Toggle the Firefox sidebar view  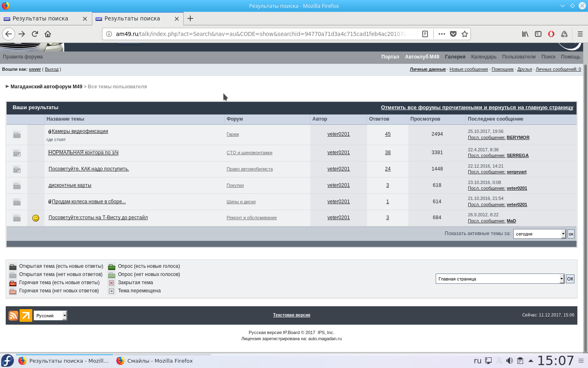coord(538,34)
